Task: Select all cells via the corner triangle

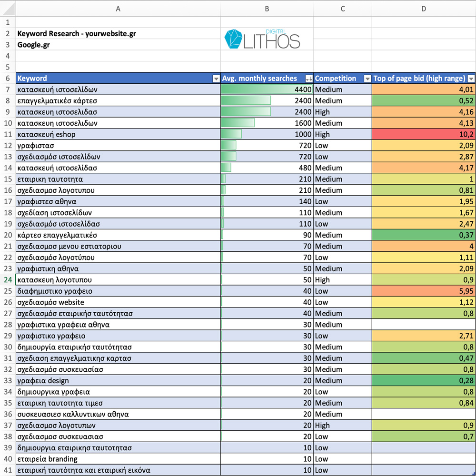Action: pyautogui.click(x=8, y=8)
